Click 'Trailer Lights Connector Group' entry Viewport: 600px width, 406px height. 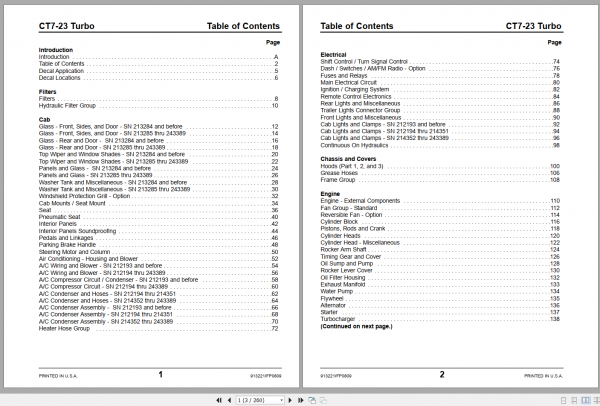[360, 110]
